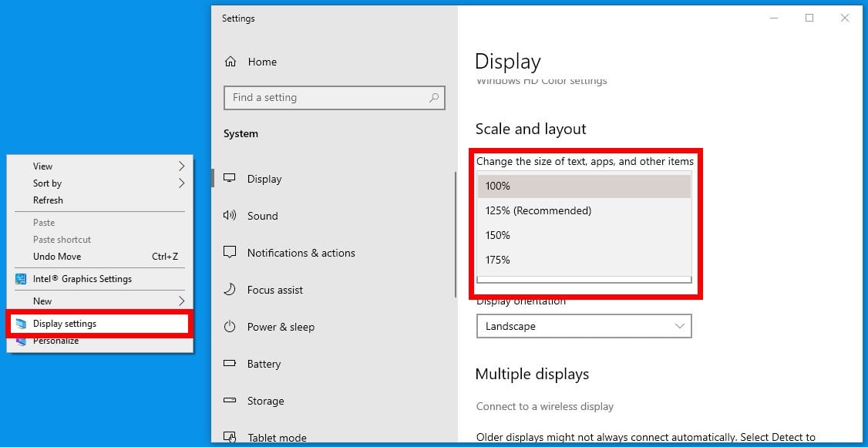This screenshot has height=447, width=868.
Task: Click the Find a setting search box
Action: [328, 98]
